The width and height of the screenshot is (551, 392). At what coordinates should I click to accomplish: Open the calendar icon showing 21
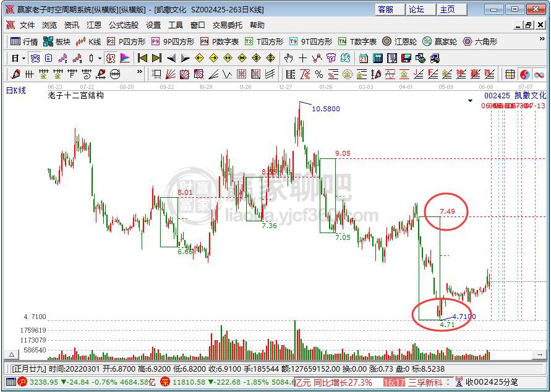point(364,58)
